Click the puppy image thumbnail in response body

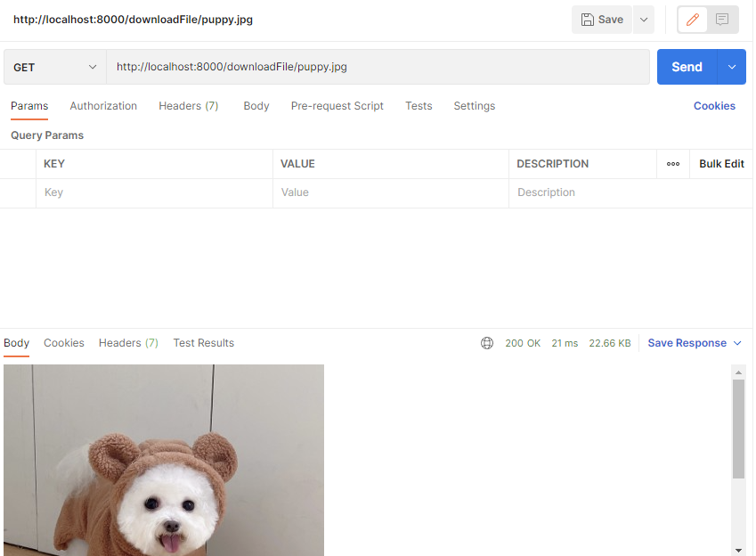click(164, 460)
